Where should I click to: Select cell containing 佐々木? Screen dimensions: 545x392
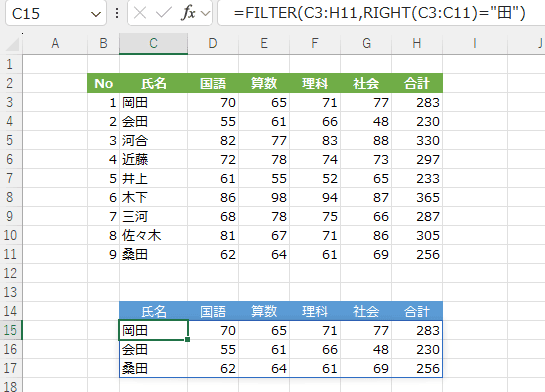[153, 235]
